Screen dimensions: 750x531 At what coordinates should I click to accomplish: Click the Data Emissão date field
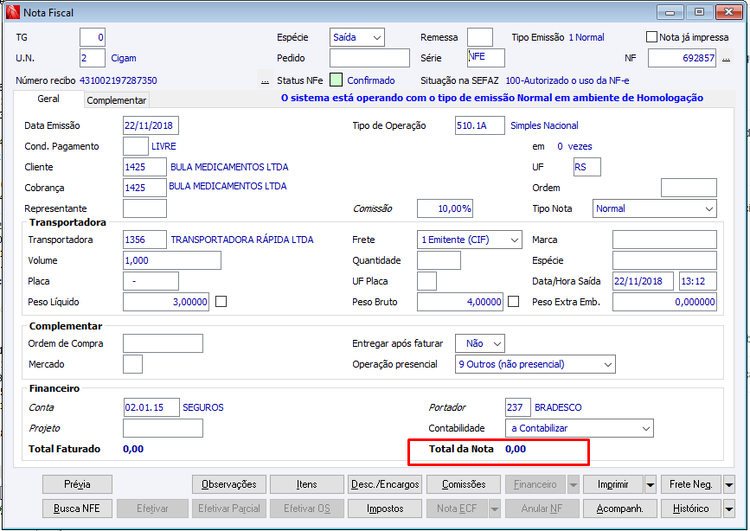[151, 126]
